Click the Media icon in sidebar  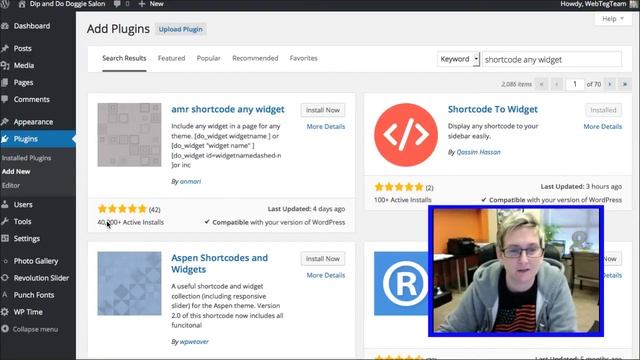click(x=5, y=65)
